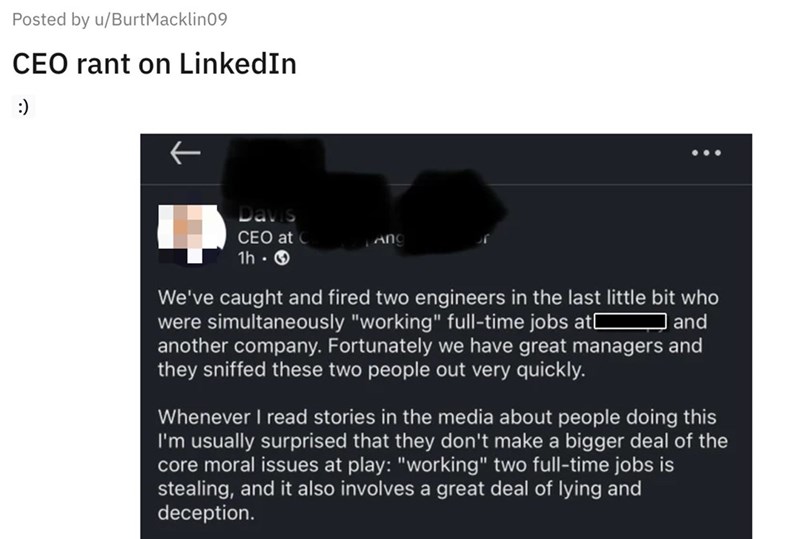Image resolution: width=800 pixels, height=539 pixels.
Task: Click the word "stealing" in the post
Action: tap(191, 489)
